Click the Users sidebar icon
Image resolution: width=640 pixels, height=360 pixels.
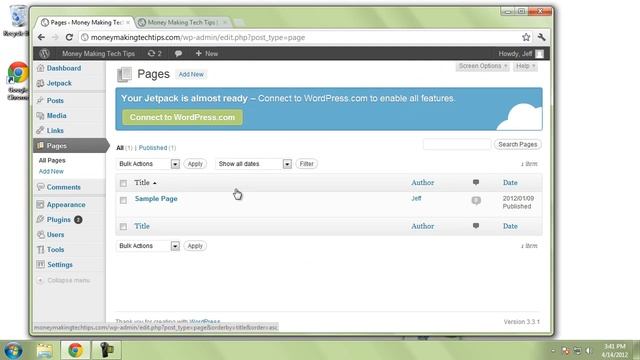click(x=40, y=235)
